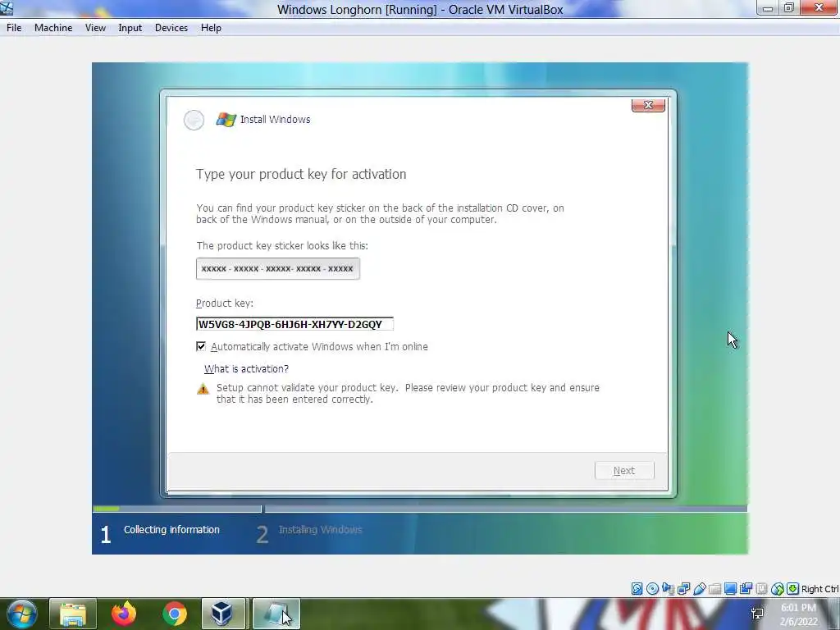Open the Help menu

coord(211,28)
